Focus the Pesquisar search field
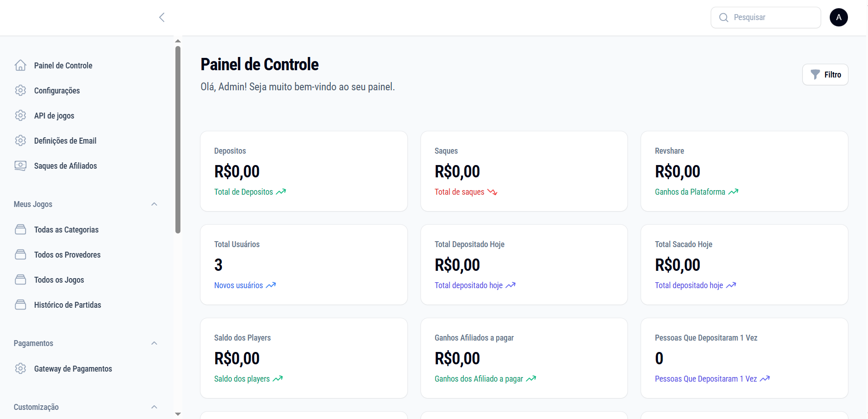 [766, 17]
